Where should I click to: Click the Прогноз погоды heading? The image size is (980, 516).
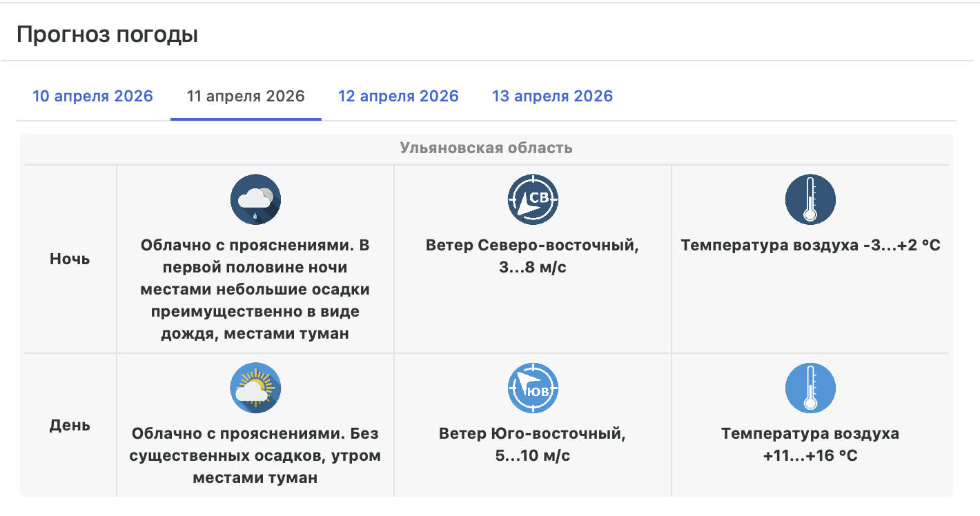coord(107,34)
